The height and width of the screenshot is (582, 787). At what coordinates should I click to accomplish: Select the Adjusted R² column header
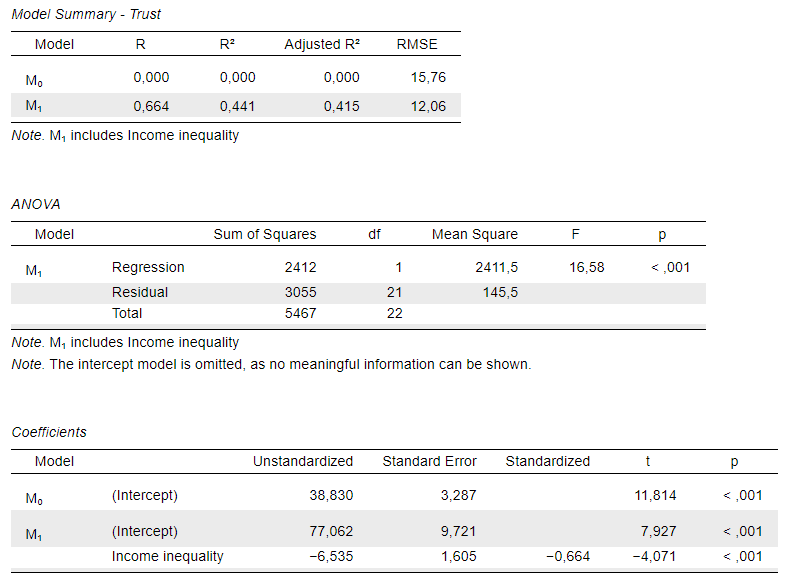click(x=322, y=45)
